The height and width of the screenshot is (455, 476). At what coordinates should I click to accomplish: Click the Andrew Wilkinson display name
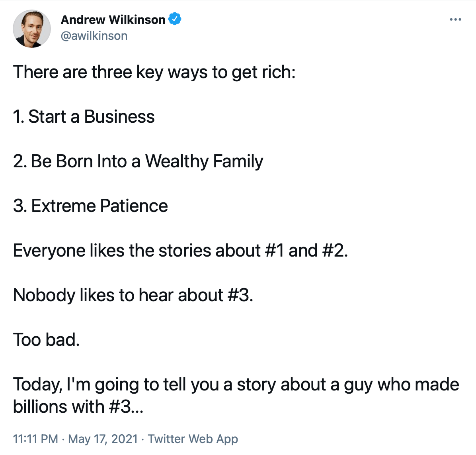coord(113,20)
